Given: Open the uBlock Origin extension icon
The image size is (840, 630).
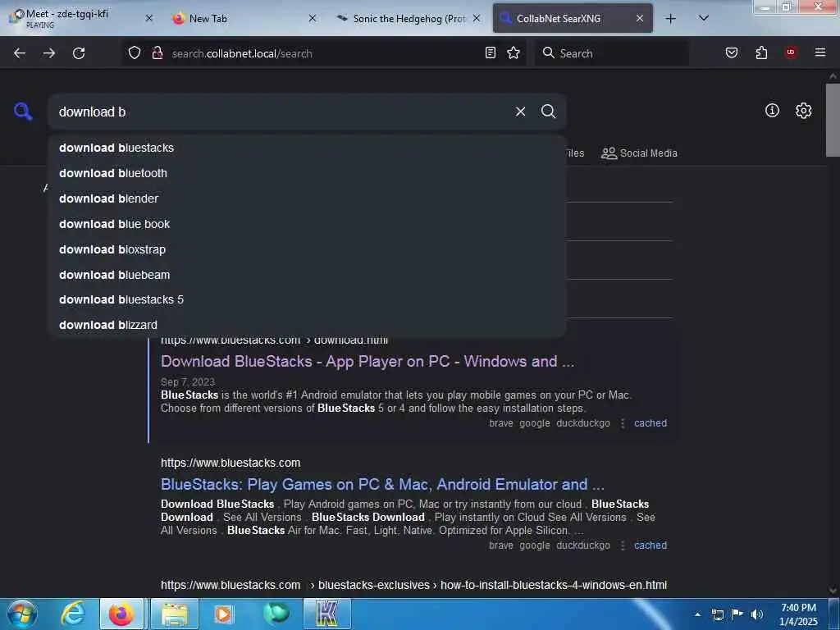Looking at the screenshot, I should [x=791, y=52].
